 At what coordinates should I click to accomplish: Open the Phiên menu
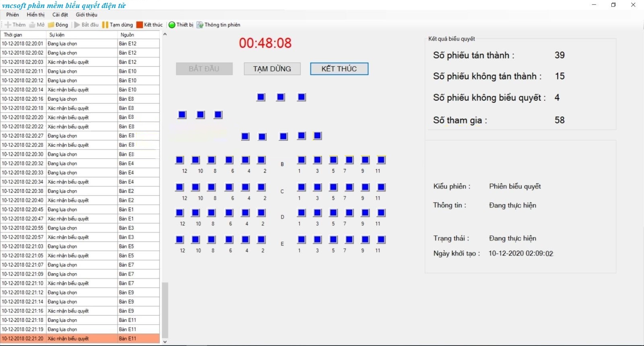[12, 14]
